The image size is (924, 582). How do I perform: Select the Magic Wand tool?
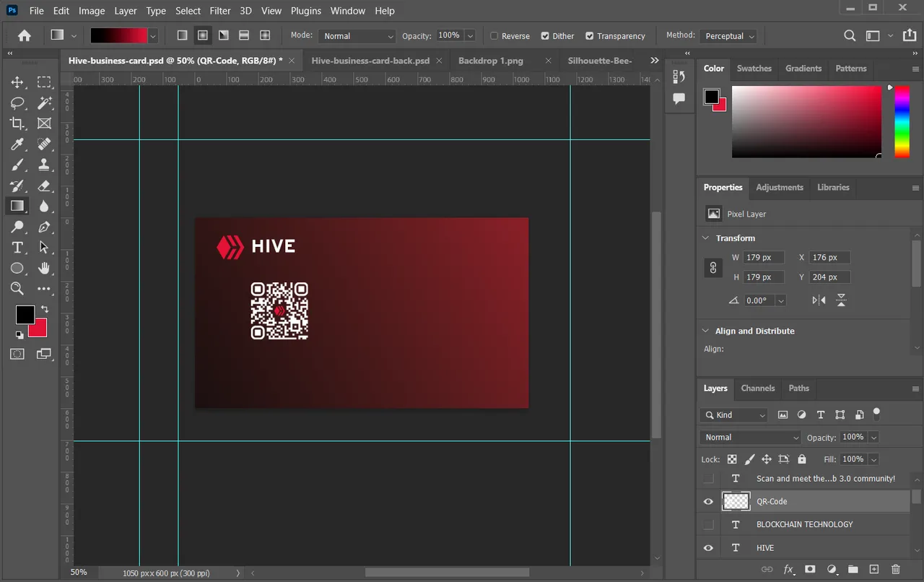[x=45, y=103]
